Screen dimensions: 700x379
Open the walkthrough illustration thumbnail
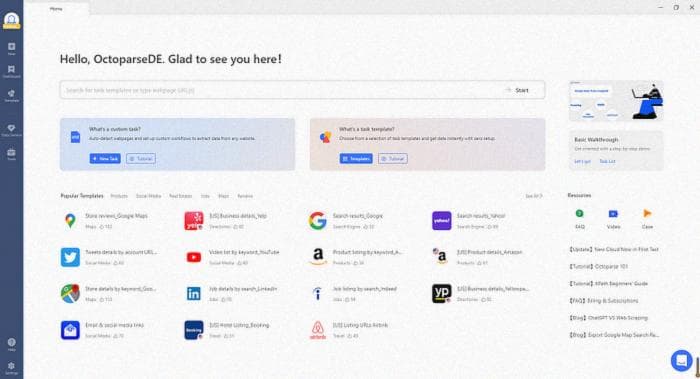[x=616, y=101]
